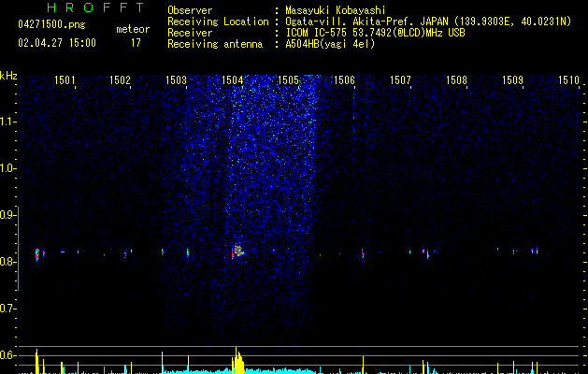The image size is (588, 374).
Task: Click the 1510 time marker
Action: (x=568, y=80)
